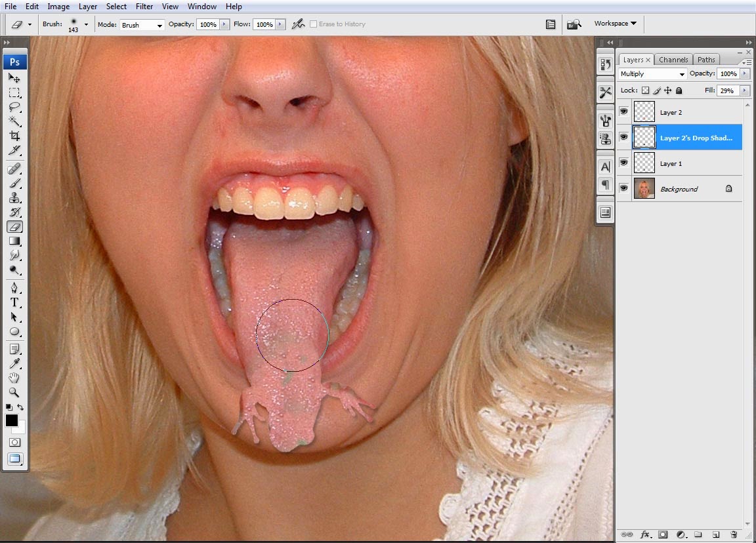Open the Layer Comps panel icon

tap(606, 212)
